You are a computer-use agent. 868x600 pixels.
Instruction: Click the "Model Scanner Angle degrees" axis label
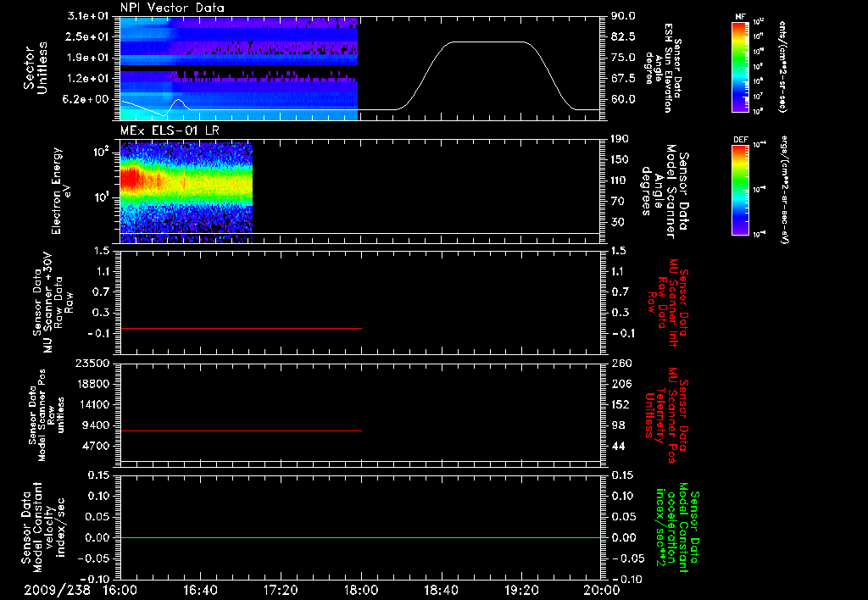[665, 192]
